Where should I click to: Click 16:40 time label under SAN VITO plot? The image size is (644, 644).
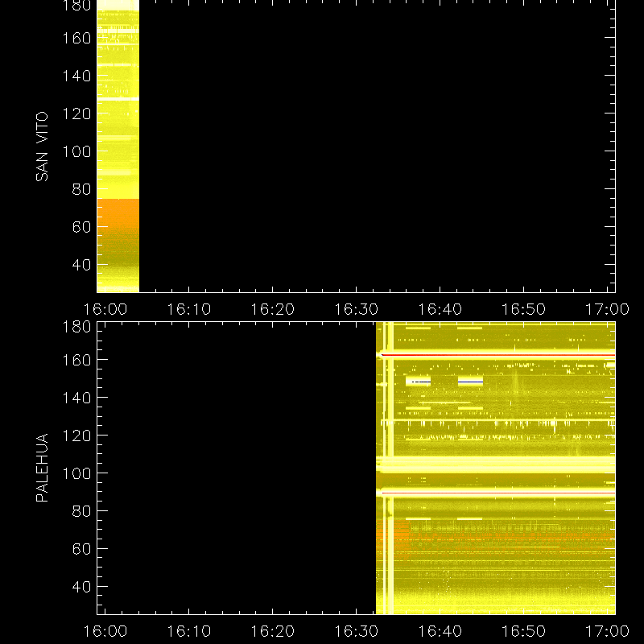click(440, 309)
